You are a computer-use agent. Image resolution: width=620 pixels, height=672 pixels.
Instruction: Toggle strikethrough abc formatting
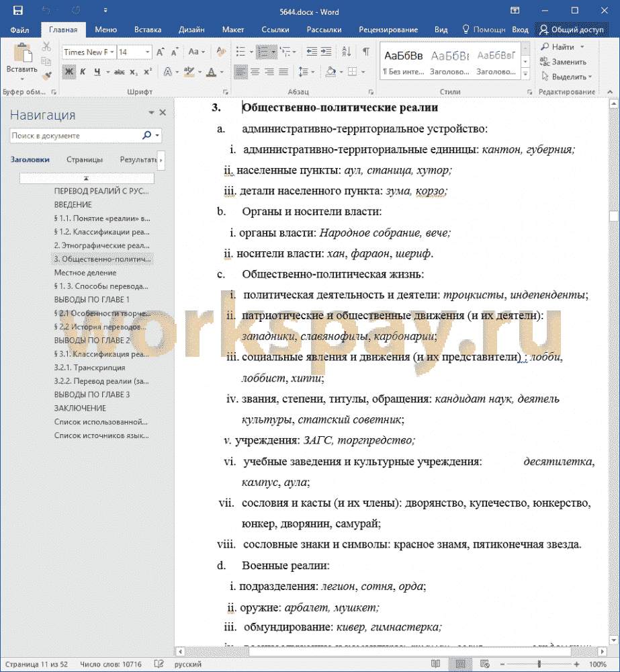[120, 72]
